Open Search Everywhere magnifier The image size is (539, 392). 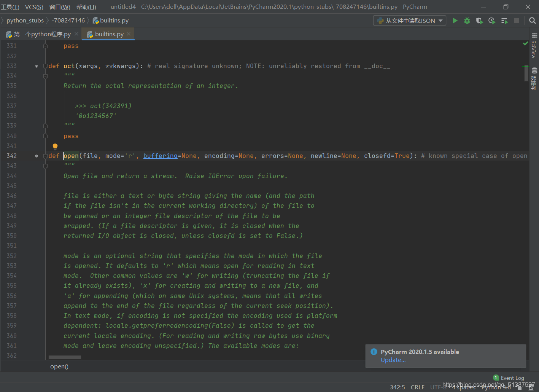point(533,21)
